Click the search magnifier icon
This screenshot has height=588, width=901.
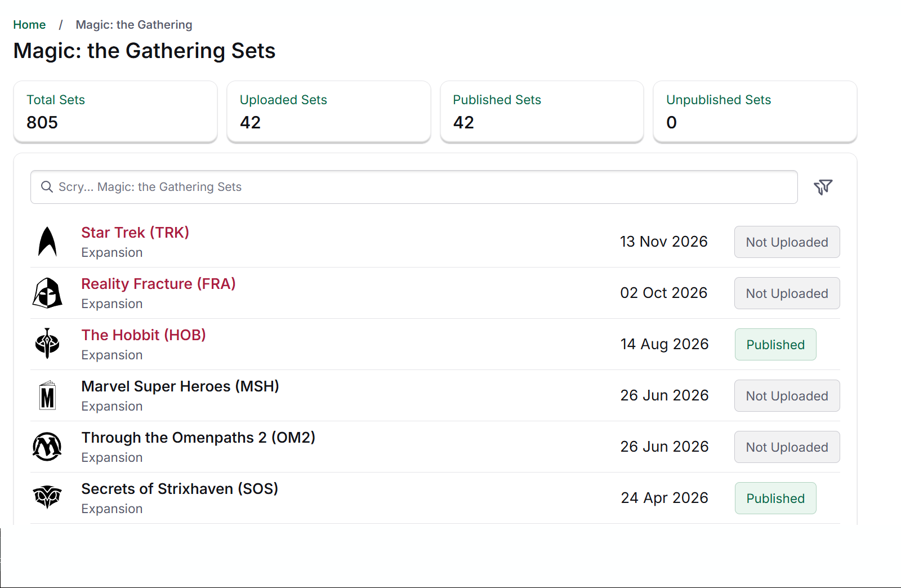point(47,187)
